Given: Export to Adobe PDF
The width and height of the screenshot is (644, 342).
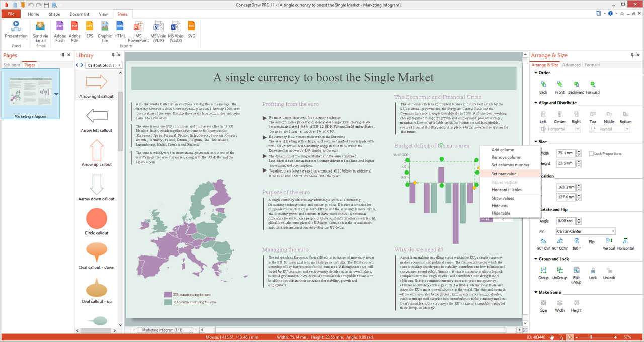Looking at the screenshot, I should pos(75,31).
